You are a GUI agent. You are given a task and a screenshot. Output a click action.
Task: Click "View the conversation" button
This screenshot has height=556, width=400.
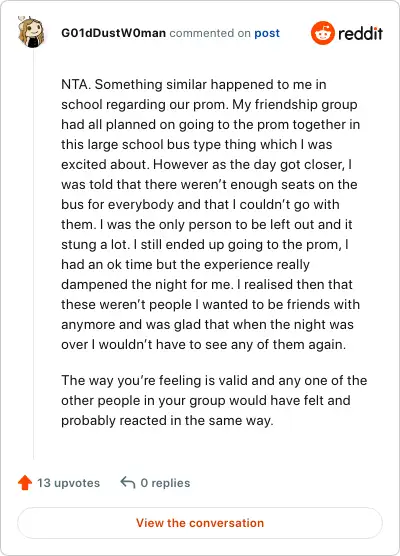(200, 523)
